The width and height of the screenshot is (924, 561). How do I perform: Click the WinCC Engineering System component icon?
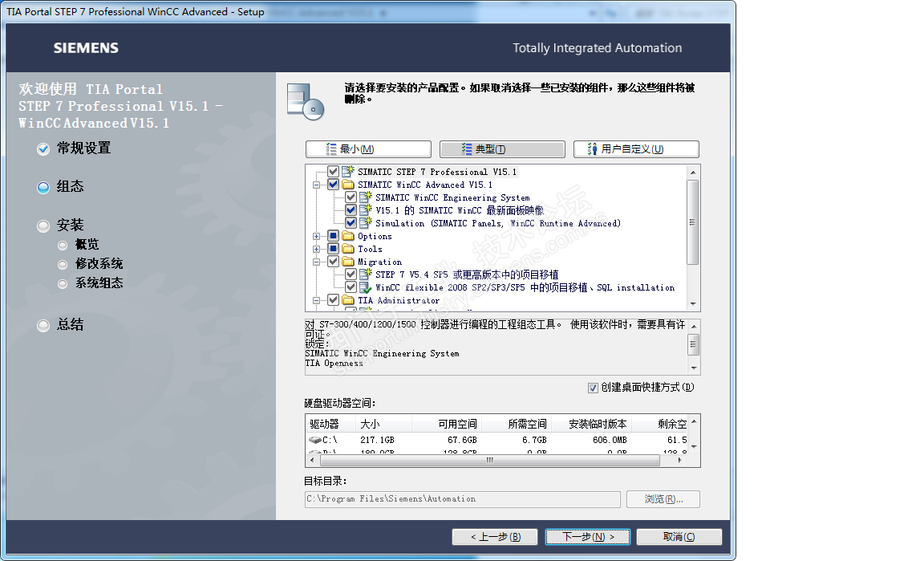(x=366, y=197)
